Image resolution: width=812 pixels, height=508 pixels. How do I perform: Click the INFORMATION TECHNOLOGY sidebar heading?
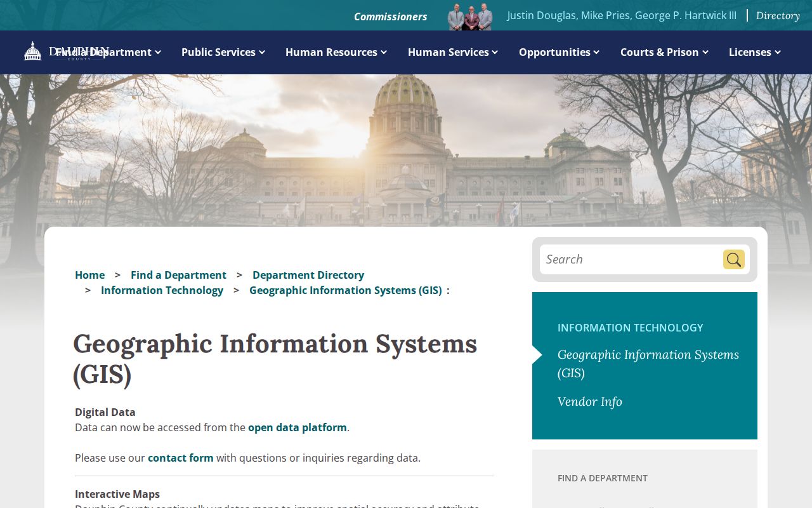(x=630, y=328)
